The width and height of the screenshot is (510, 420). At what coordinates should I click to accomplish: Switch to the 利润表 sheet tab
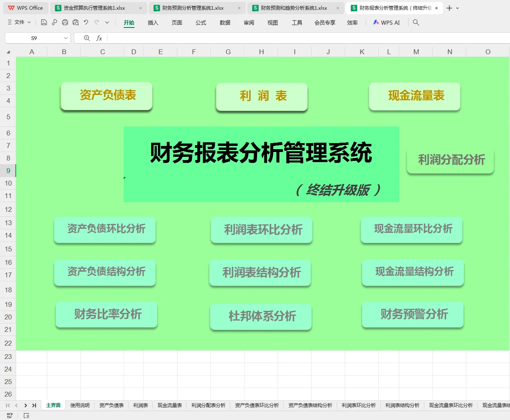(140, 405)
